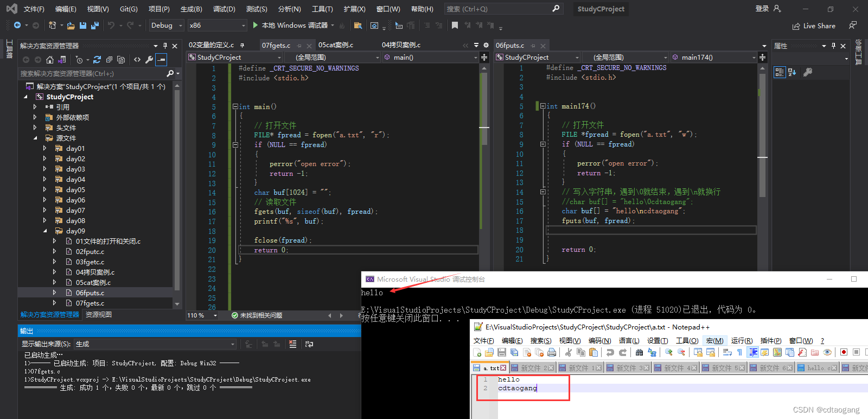Toggle show all characters in Notepad++
Screen dimensions: 868x419
739,352
